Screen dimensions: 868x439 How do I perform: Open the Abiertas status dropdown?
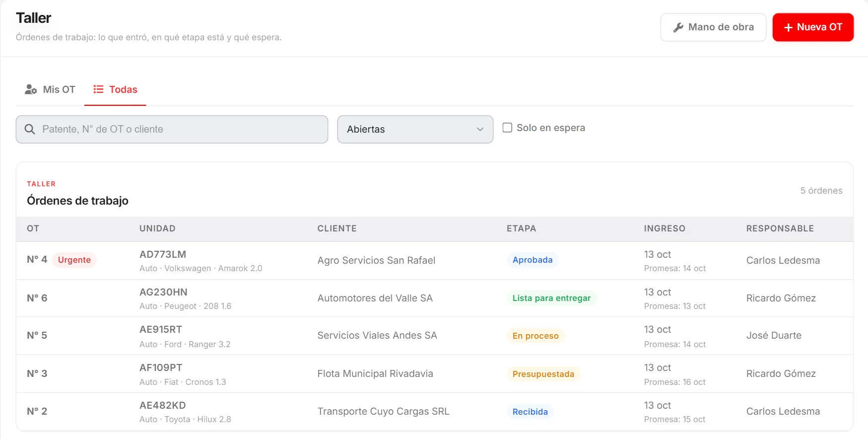(415, 129)
